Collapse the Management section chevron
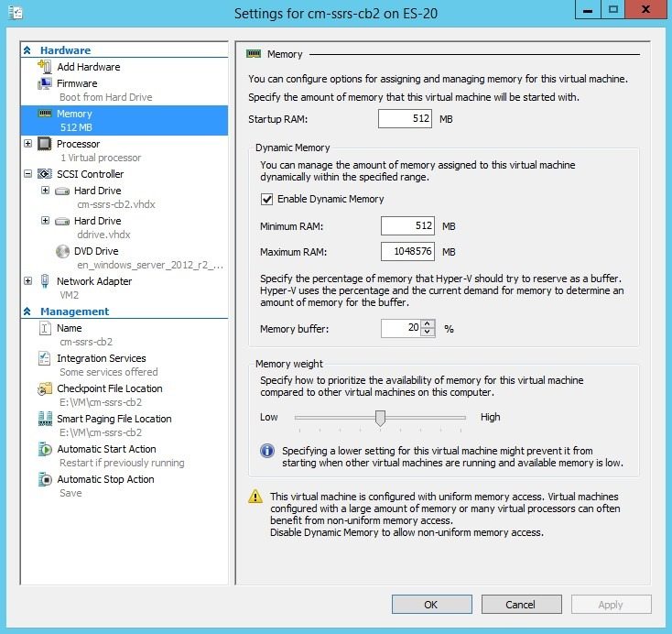The image size is (672, 634). [x=27, y=312]
